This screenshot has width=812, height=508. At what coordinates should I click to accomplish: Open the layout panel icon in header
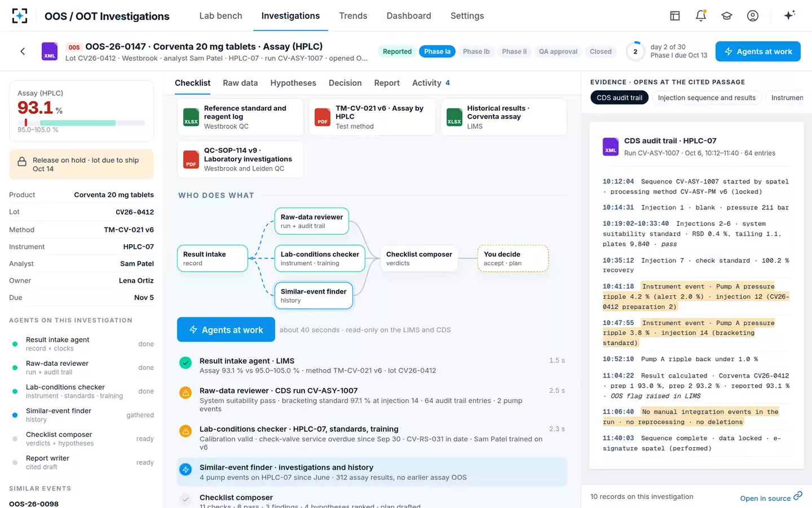click(x=675, y=16)
